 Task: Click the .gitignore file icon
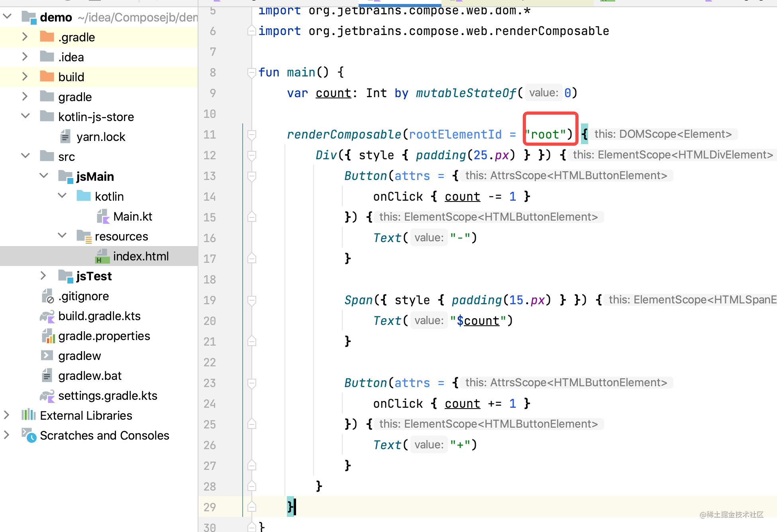[x=48, y=296]
